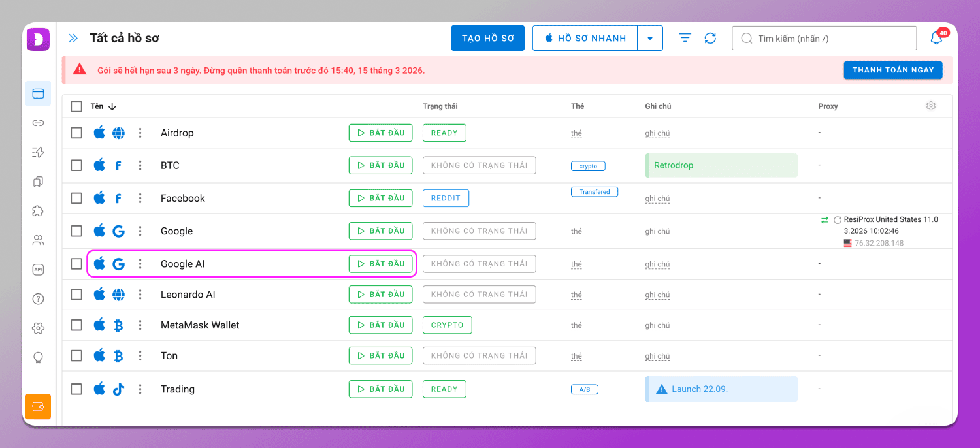This screenshot has height=448, width=980.
Task: Click the Leonardo AI profile name
Action: point(188,295)
